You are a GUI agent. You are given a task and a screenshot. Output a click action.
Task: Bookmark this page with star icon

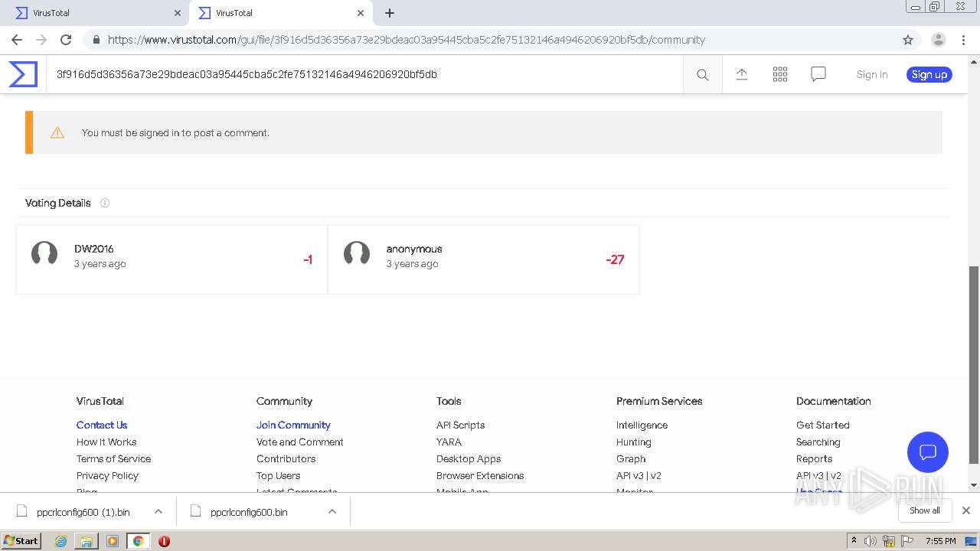point(908,40)
